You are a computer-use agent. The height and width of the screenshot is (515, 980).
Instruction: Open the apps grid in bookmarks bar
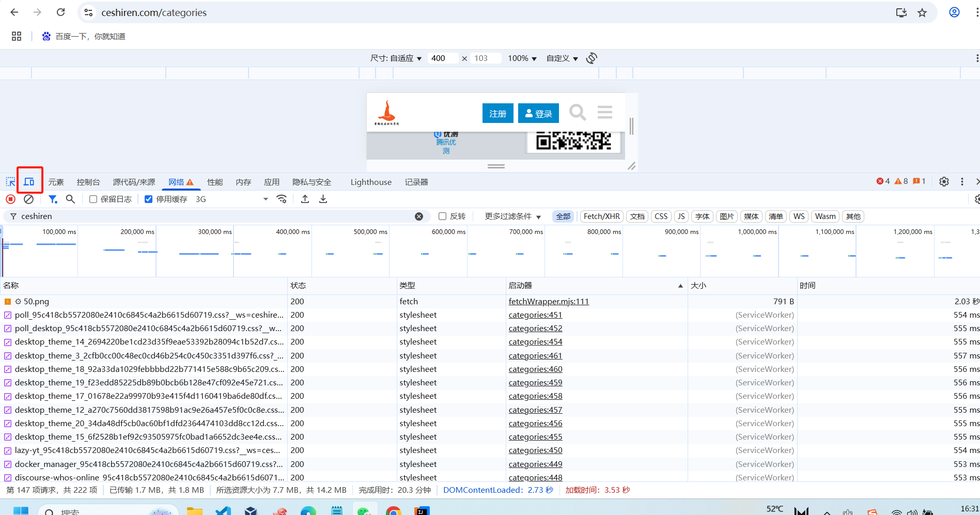[x=17, y=36]
